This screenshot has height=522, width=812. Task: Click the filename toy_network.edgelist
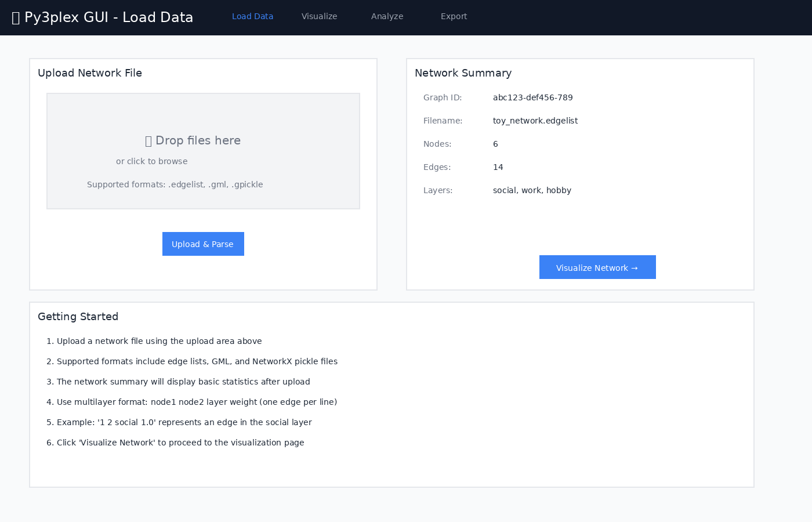[x=535, y=121]
